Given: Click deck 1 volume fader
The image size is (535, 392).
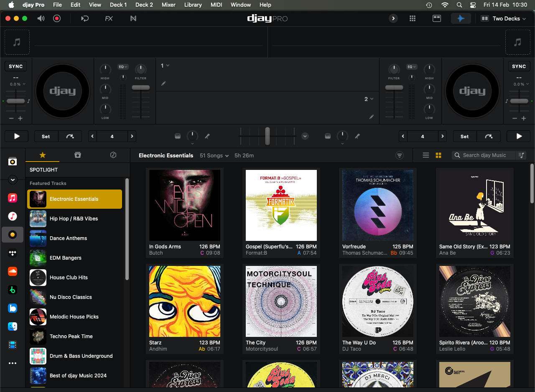Looking at the screenshot, I should click(x=141, y=88).
